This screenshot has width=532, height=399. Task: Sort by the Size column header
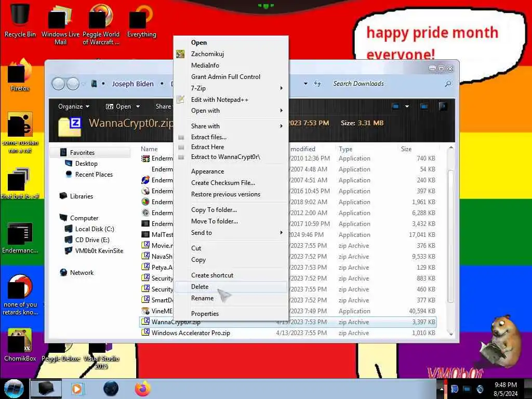[406, 149]
